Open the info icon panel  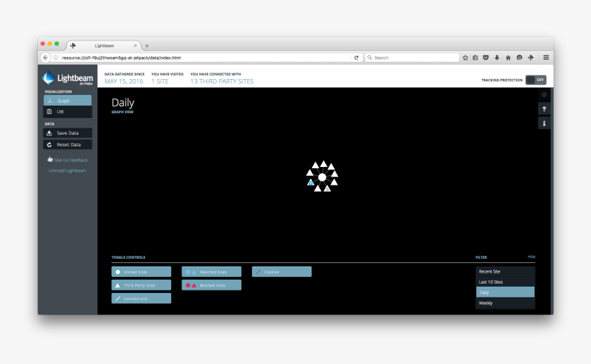pos(544,124)
